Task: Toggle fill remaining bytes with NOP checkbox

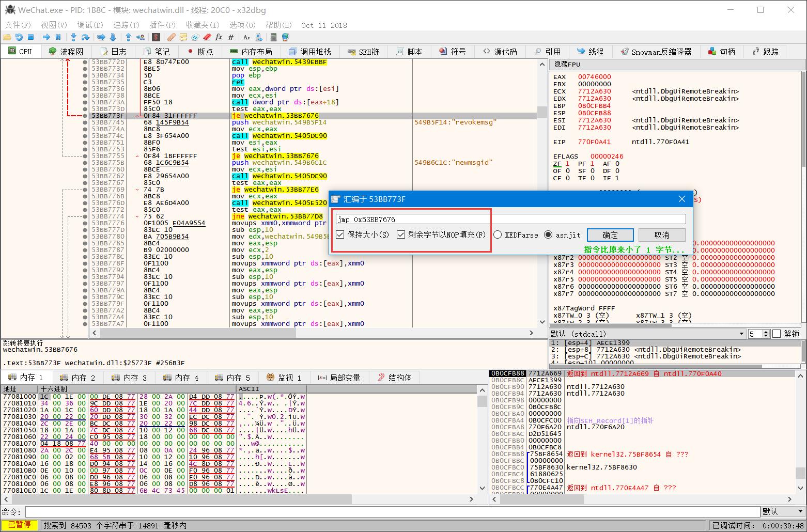Action: pos(401,234)
